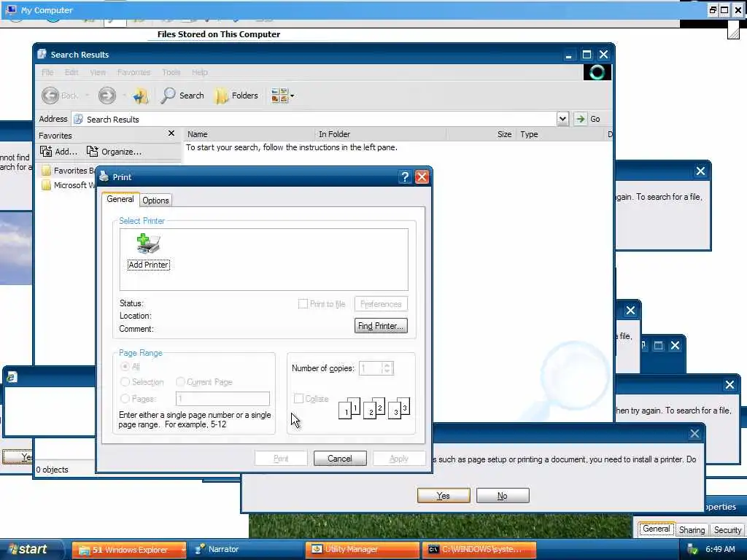Sort by the Name column header
This screenshot has height=560, width=747.
click(249, 134)
